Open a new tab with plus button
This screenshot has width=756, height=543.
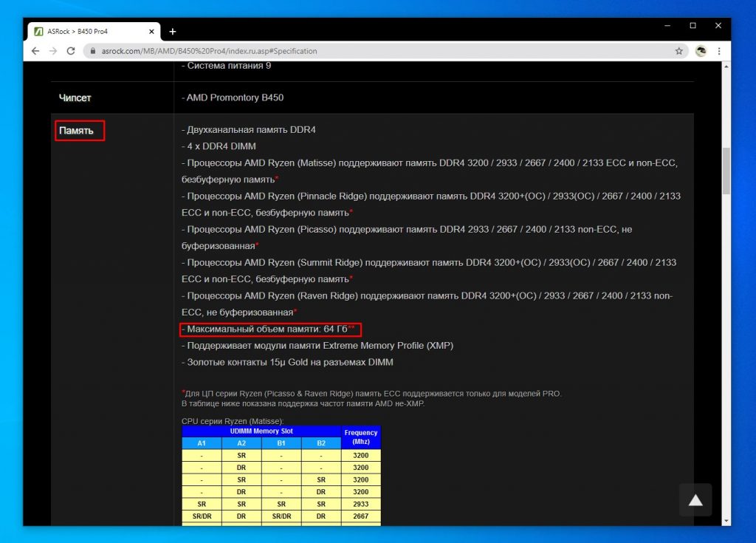173,32
